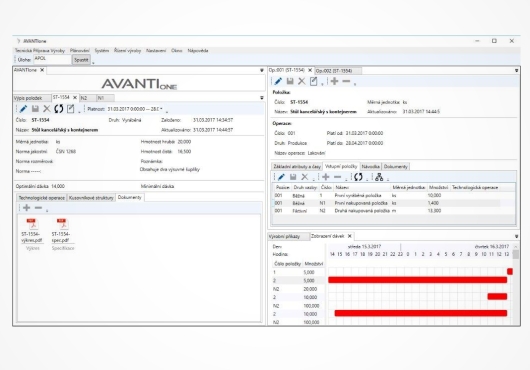The width and height of the screenshot is (530, 370).
Task: Open the Návodka tab
Action: pos(370,167)
